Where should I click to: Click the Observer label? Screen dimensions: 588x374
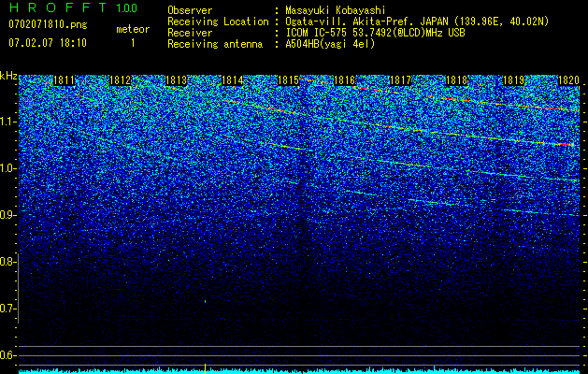(190, 10)
